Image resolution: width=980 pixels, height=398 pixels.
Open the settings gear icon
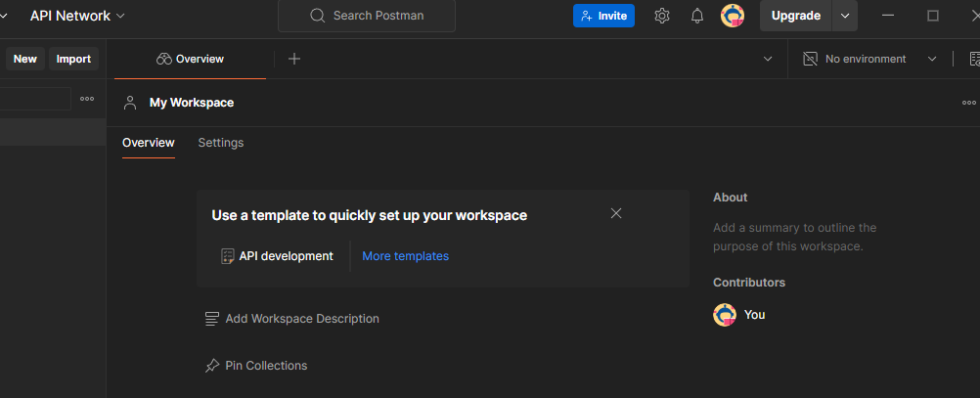[662, 16]
